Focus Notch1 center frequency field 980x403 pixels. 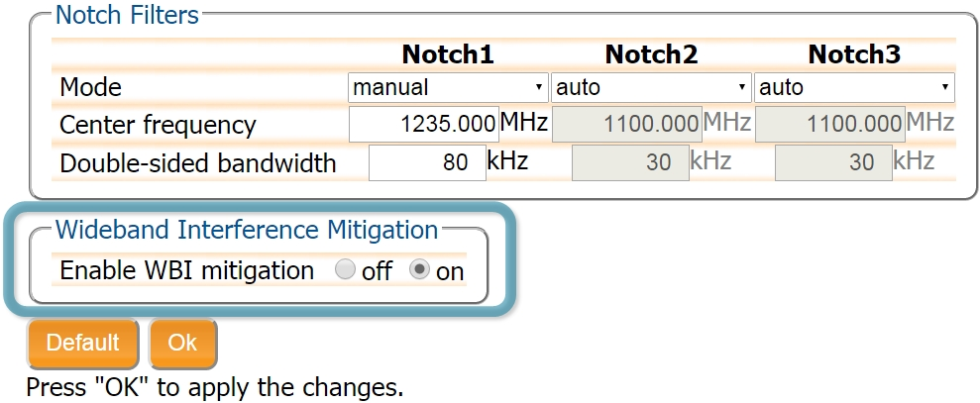[x=424, y=125]
